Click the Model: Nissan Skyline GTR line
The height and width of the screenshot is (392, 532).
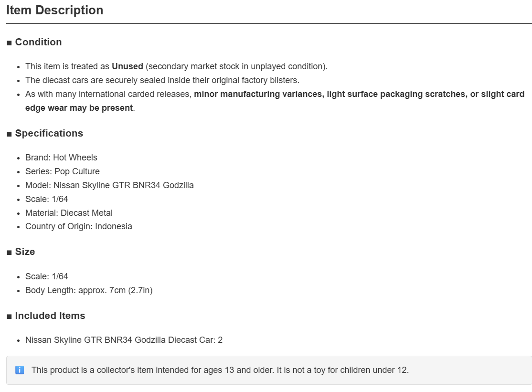coord(109,185)
